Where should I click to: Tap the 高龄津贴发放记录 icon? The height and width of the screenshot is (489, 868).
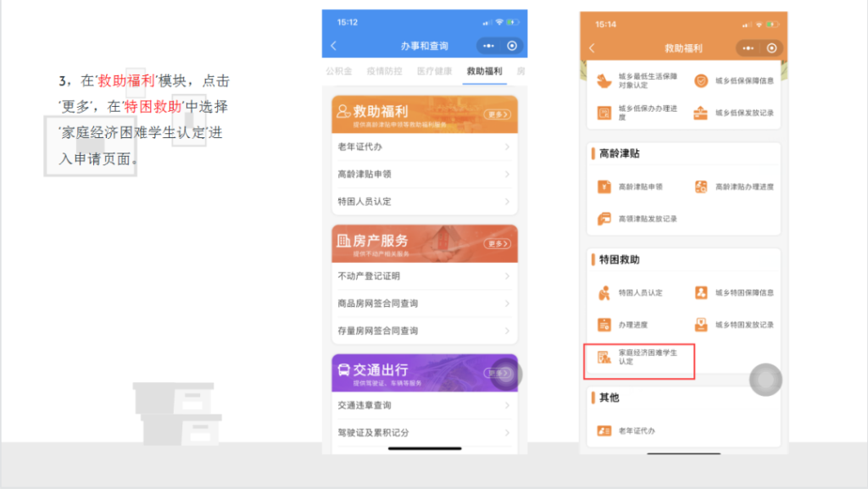pos(604,219)
